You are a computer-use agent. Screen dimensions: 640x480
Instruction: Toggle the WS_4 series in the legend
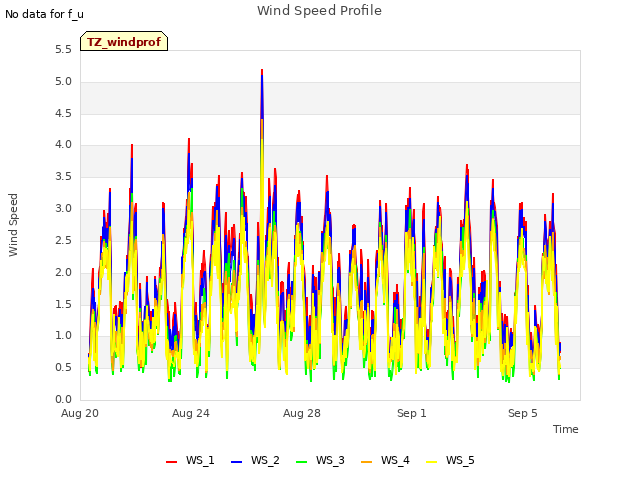click(x=385, y=461)
